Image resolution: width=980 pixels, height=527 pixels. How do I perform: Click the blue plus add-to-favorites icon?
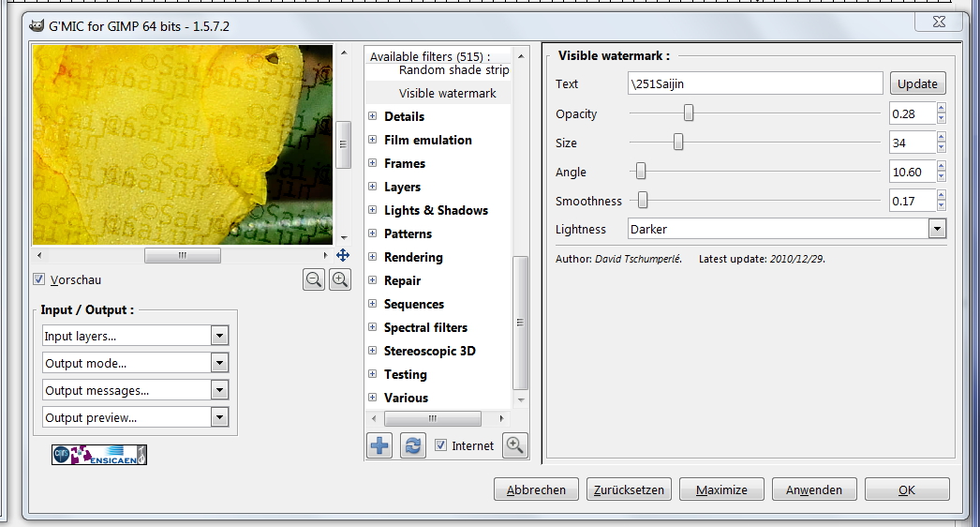click(x=379, y=445)
